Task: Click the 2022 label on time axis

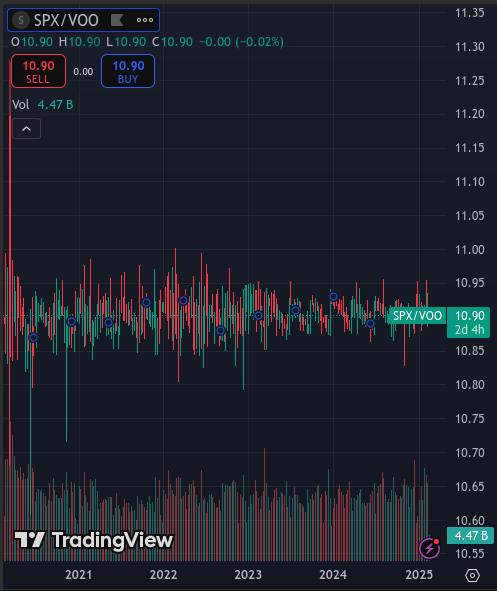Action: (x=164, y=575)
